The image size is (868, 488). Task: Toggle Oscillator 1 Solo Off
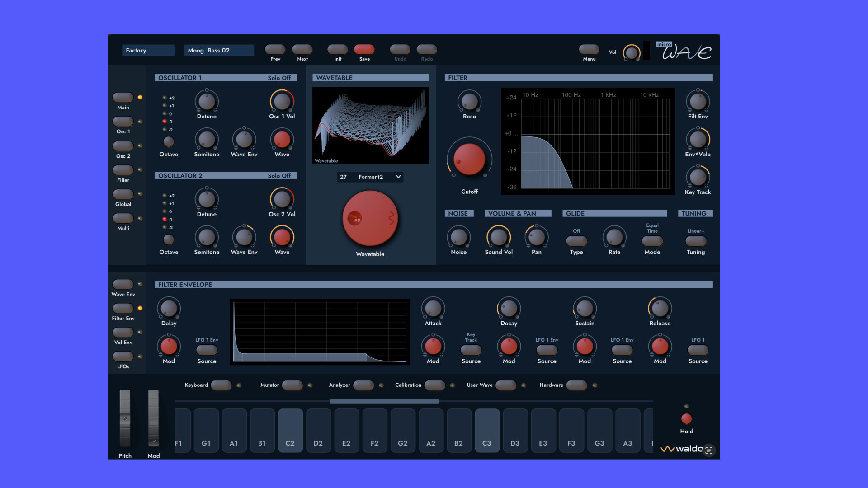pyautogui.click(x=279, y=78)
